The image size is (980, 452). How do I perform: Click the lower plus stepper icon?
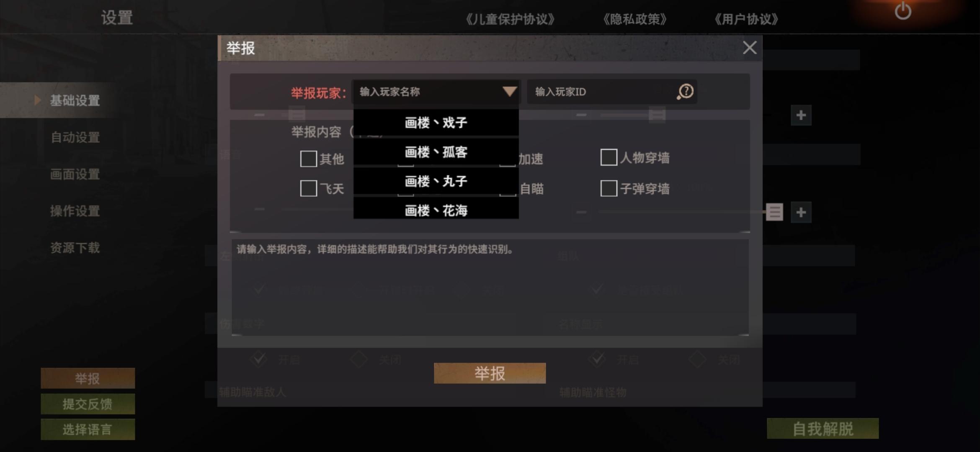tap(801, 212)
